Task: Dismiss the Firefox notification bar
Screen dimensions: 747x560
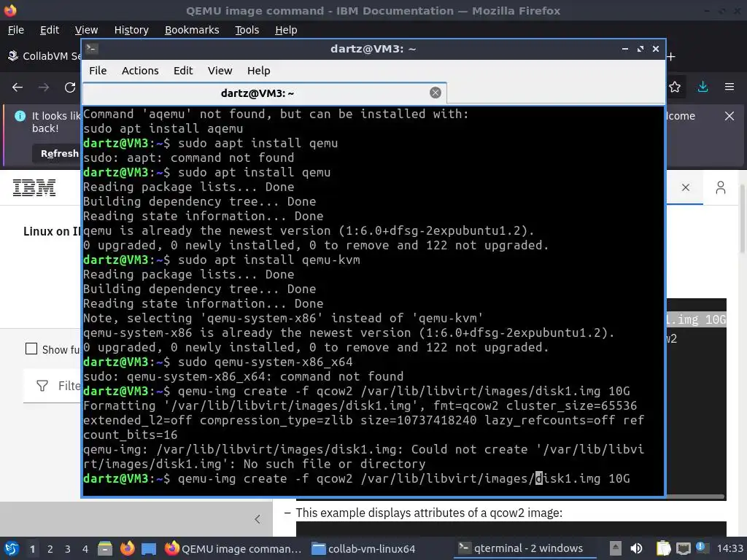Action: coord(729,116)
